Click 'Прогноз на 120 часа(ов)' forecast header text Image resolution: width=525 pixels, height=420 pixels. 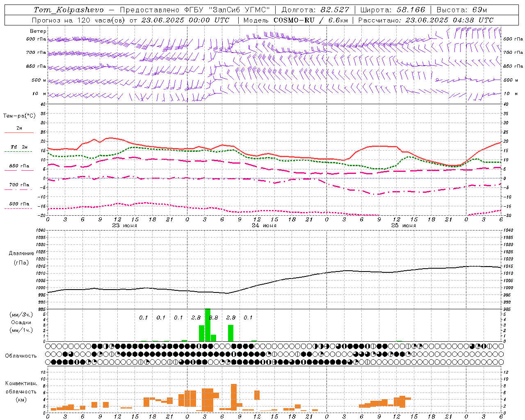point(79,20)
